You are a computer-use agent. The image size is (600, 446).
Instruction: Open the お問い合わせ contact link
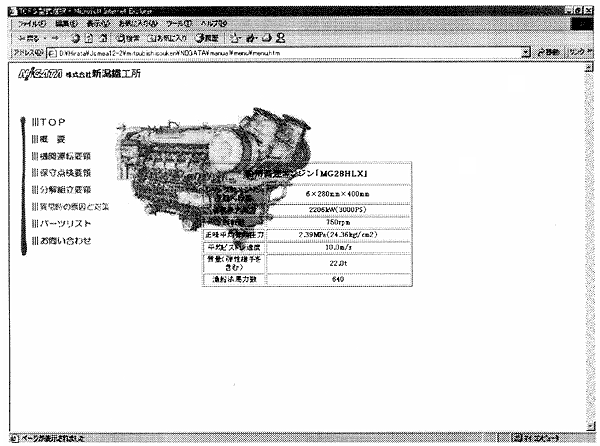(61, 241)
